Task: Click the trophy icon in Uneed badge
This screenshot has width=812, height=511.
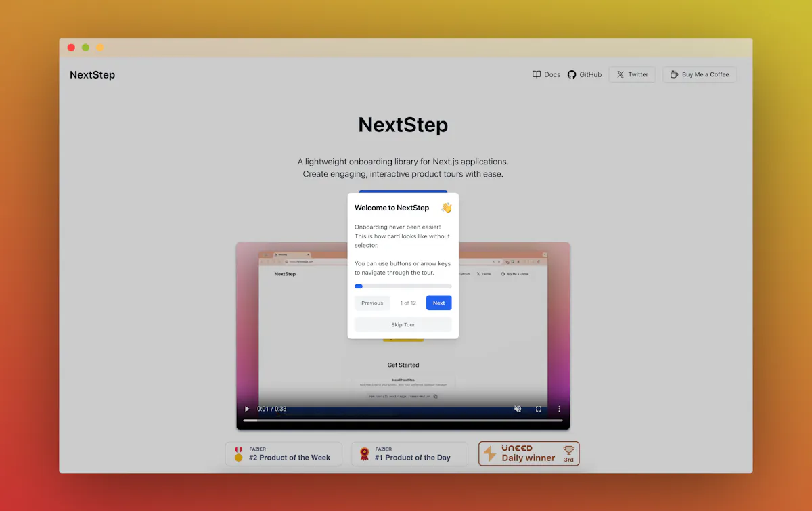Action: coord(568,449)
